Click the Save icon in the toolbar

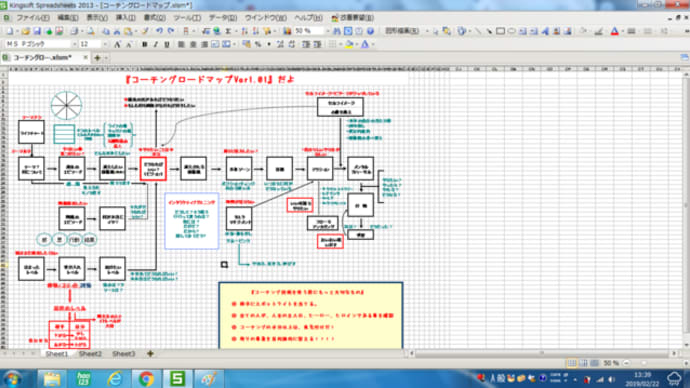click(37, 31)
